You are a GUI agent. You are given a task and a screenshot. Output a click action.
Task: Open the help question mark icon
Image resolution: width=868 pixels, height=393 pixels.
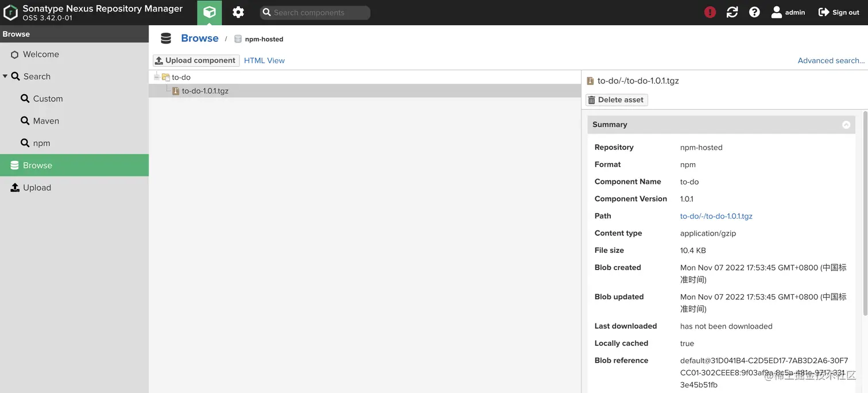[x=754, y=12]
